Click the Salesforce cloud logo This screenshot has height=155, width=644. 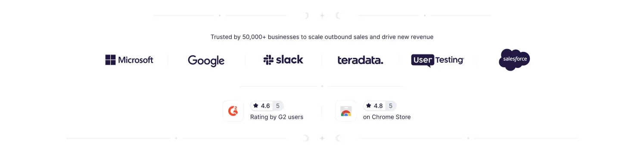click(x=514, y=60)
